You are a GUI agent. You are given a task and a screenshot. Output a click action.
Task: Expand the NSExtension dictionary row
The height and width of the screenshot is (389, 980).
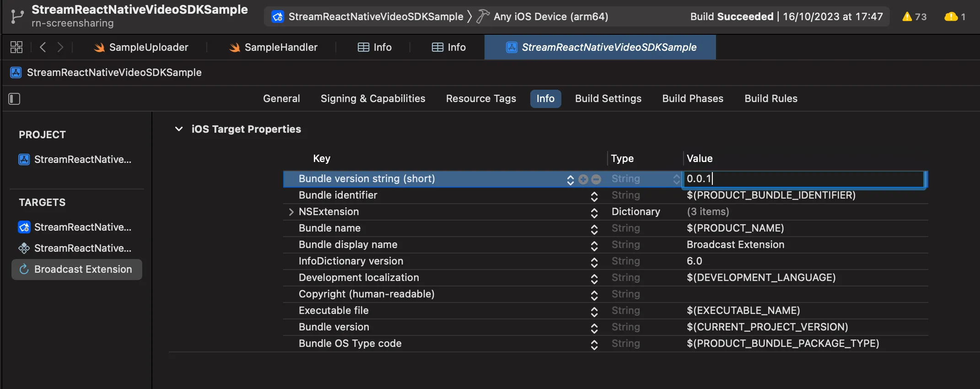(291, 212)
